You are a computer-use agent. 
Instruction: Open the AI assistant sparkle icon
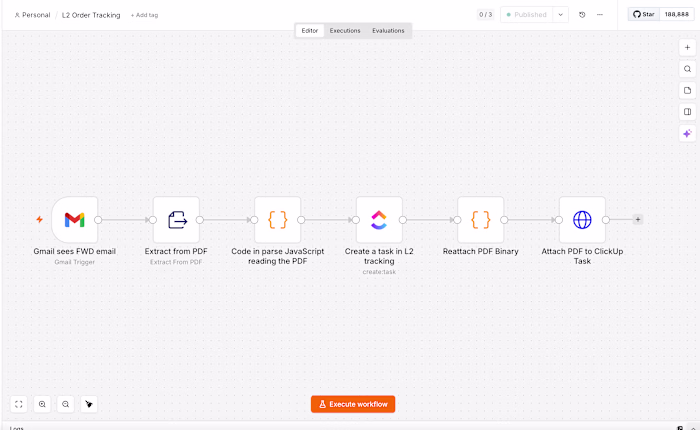(x=688, y=133)
